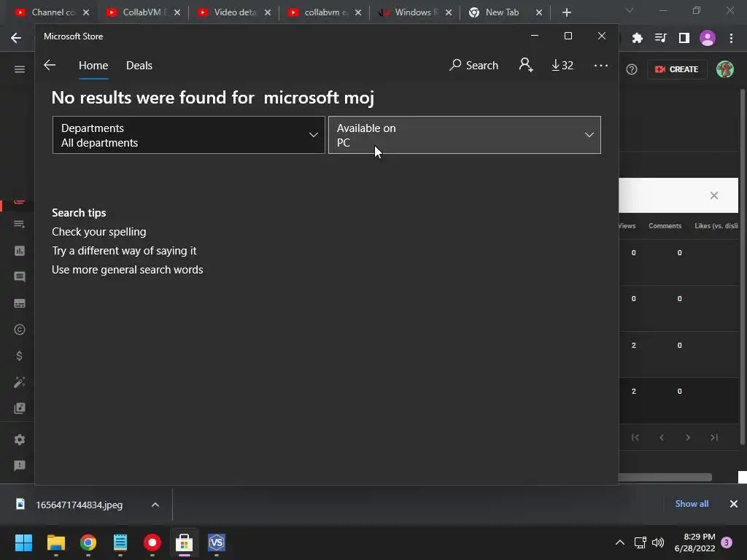This screenshot has height=560, width=747.
Task: Open Microsoft Store taskbar icon
Action: [184, 542]
